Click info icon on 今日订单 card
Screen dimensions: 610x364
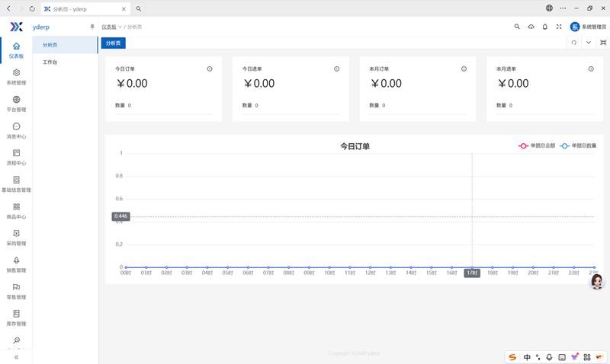pyautogui.click(x=210, y=69)
